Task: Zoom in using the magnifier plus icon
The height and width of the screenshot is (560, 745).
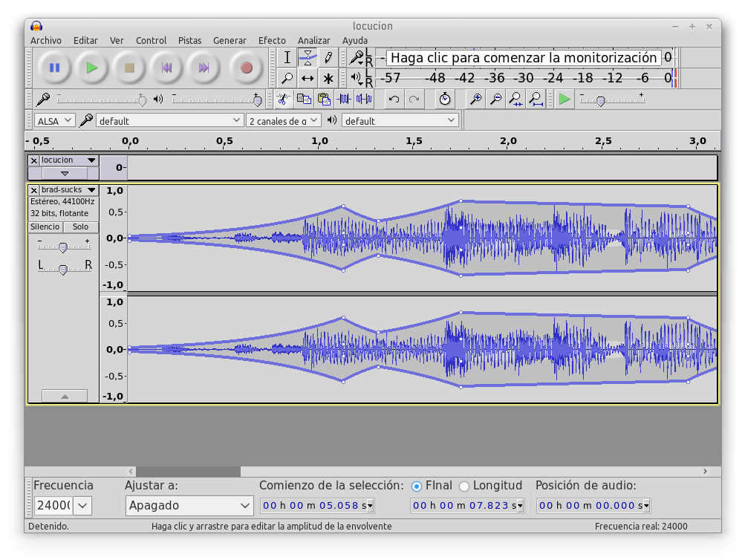Action: point(475,99)
